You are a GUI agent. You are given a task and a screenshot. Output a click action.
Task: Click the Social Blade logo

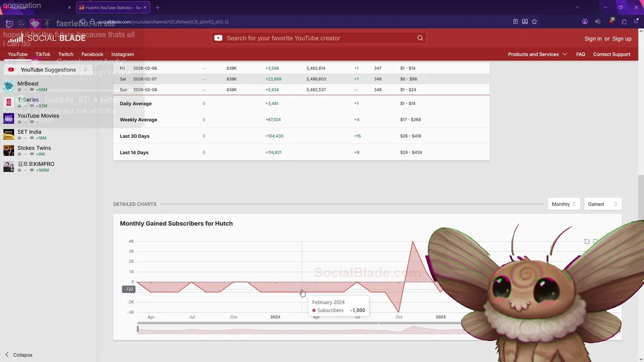(47, 38)
